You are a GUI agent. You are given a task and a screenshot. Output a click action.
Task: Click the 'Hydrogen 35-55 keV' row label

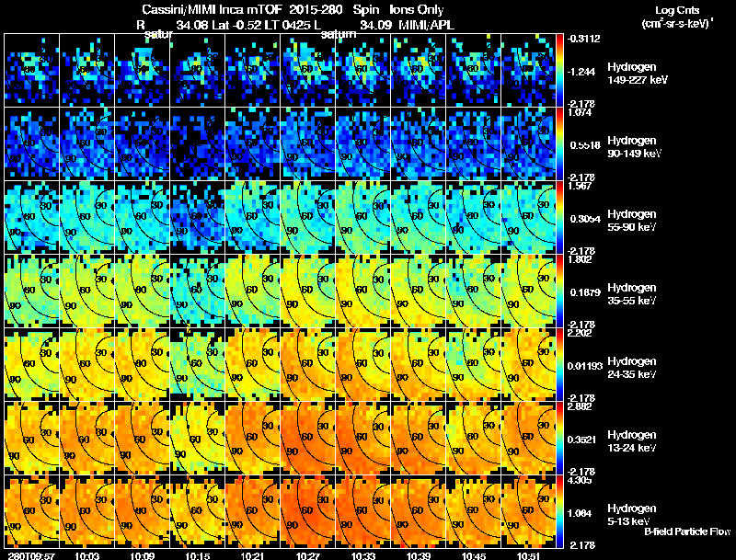tap(631, 294)
